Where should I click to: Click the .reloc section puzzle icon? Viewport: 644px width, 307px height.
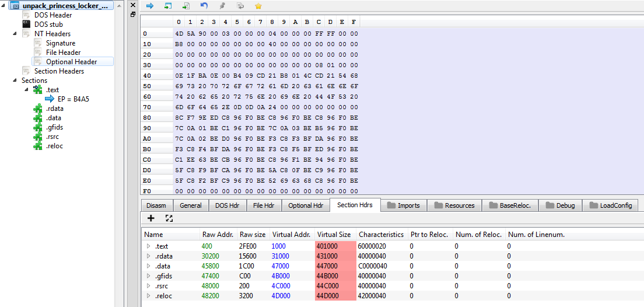point(38,146)
